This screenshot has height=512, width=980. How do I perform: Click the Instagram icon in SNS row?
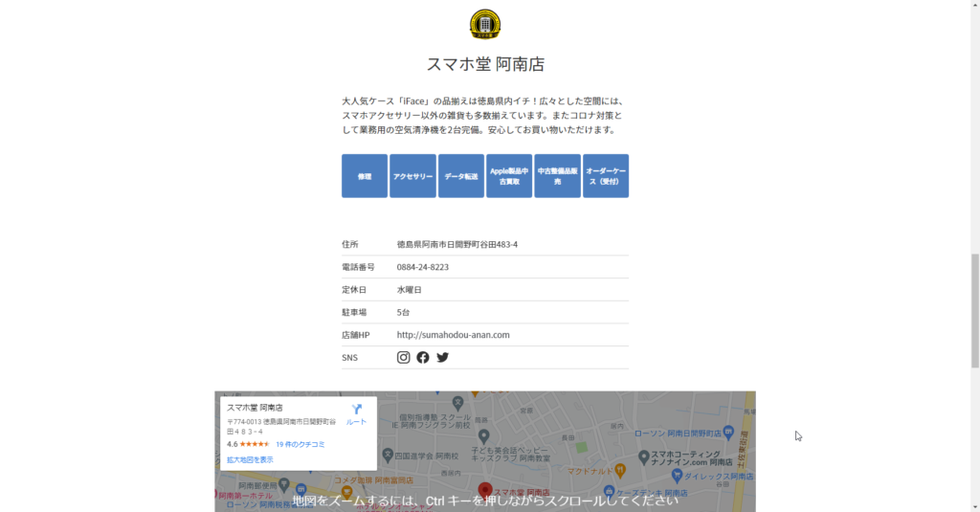coord(403,357)
